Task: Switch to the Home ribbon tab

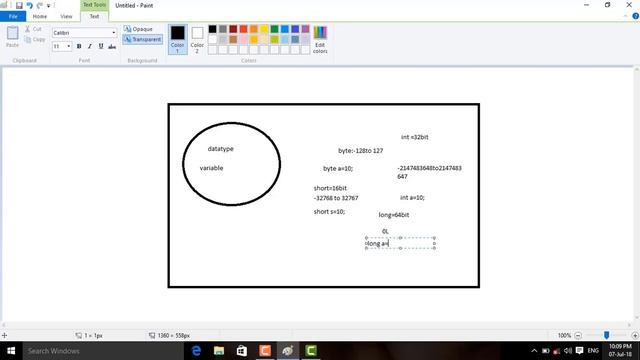Action: coord(40,16)
